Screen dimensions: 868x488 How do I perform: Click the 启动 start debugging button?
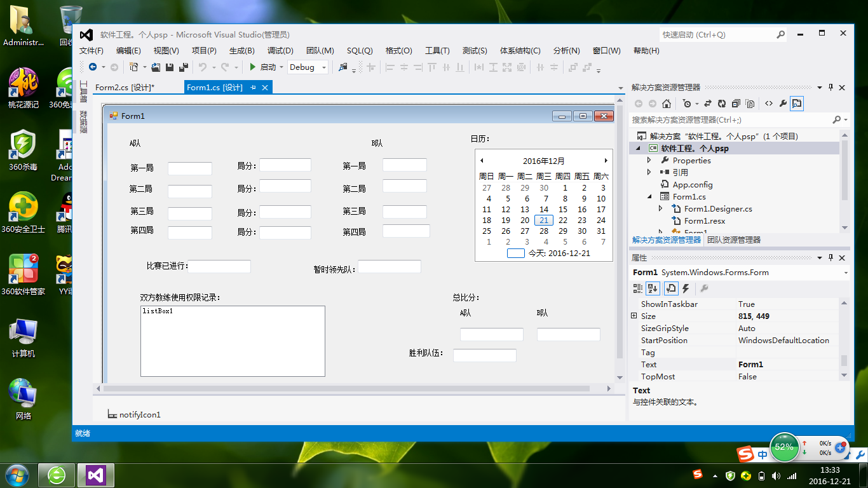[263, 67]
